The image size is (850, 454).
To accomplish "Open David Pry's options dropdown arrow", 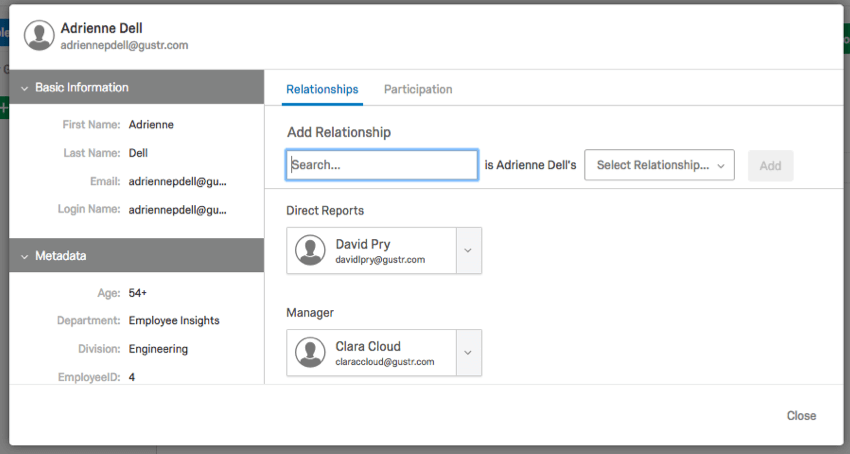I will [468, 250].
